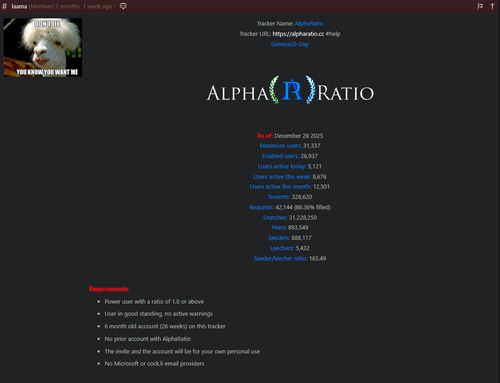Select '6 month old account' bullet
Image resolution: width=500 pixels, height=383 pixels.
[x=165, y=326]
